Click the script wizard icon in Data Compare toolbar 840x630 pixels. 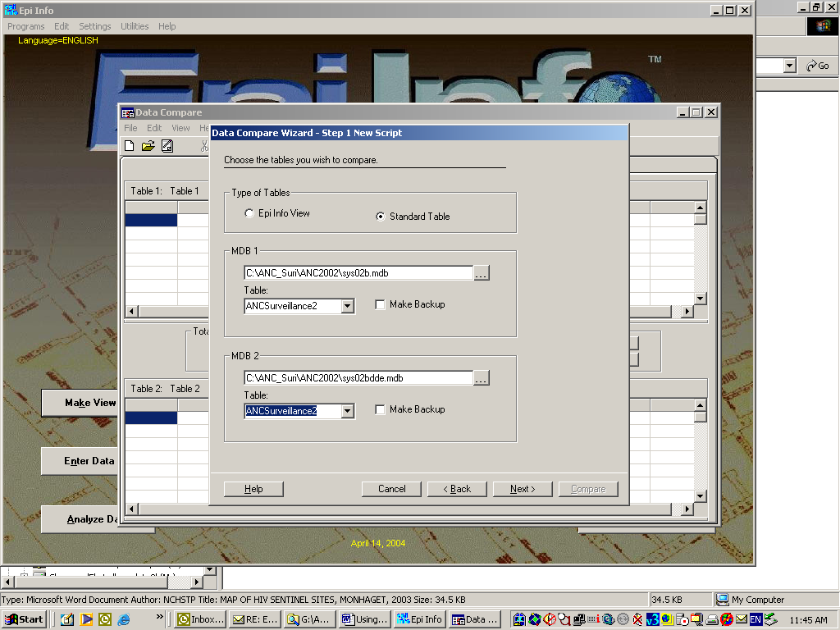pos(167,146)
